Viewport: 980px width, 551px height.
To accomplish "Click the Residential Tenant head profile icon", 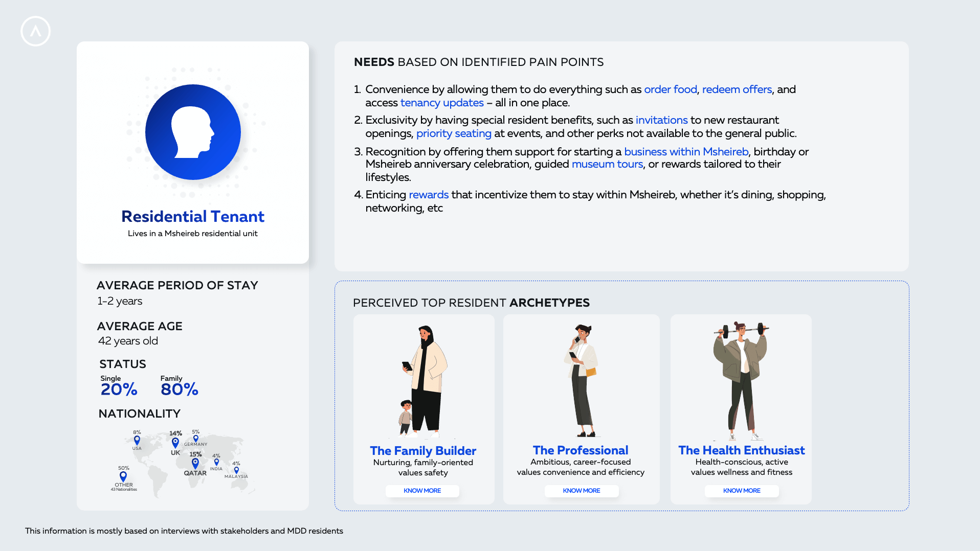I will pyautogui.click(x=193, y=132).
